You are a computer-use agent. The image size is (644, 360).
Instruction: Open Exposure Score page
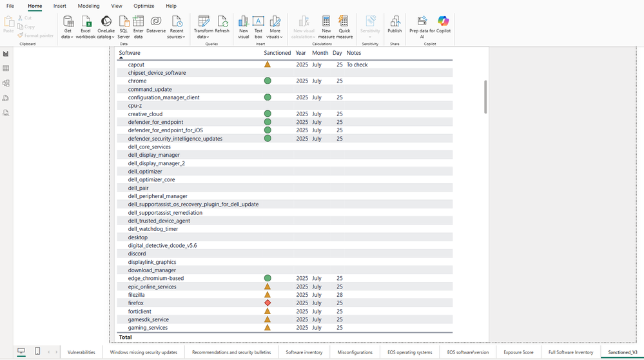tap(518, 352)
